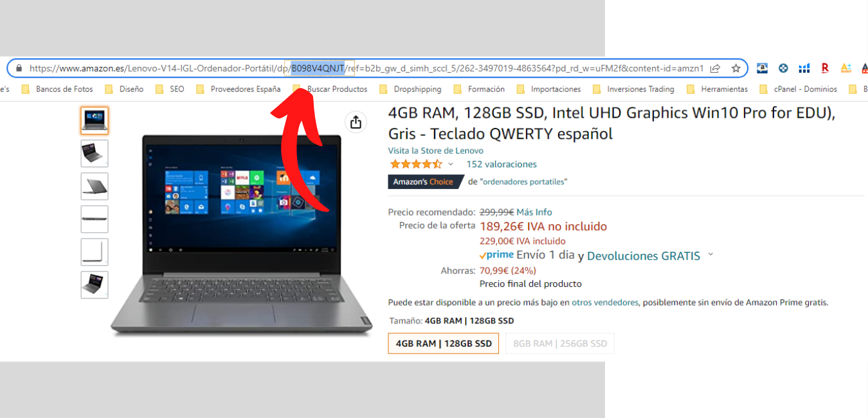Open the AMZScout extension icon

[x=846, y=68]
